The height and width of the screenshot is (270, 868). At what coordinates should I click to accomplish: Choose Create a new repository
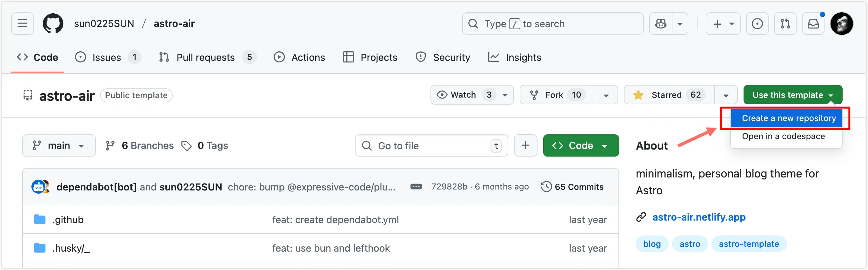point(786,118)
